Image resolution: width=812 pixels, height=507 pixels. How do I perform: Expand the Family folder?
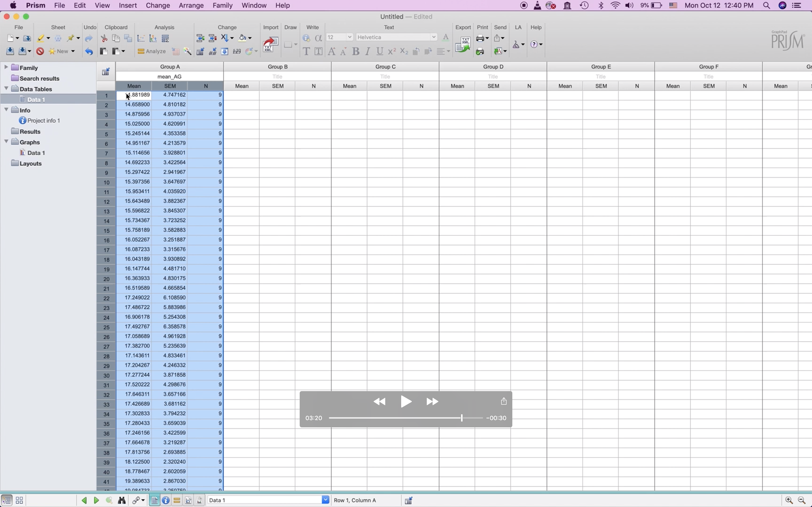click(6, 67)
